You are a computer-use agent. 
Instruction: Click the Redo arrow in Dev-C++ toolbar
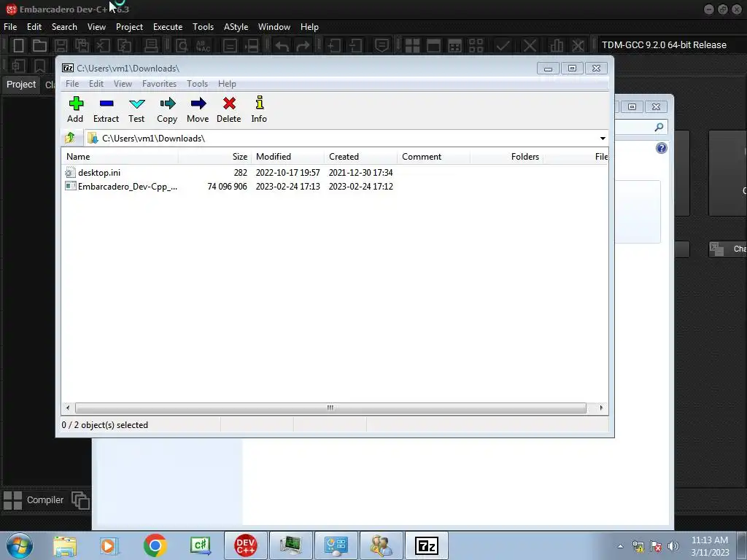(x=303, y=46)
